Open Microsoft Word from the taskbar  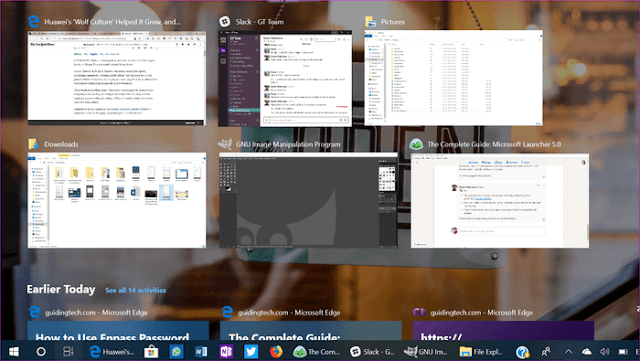coord(201,351)
